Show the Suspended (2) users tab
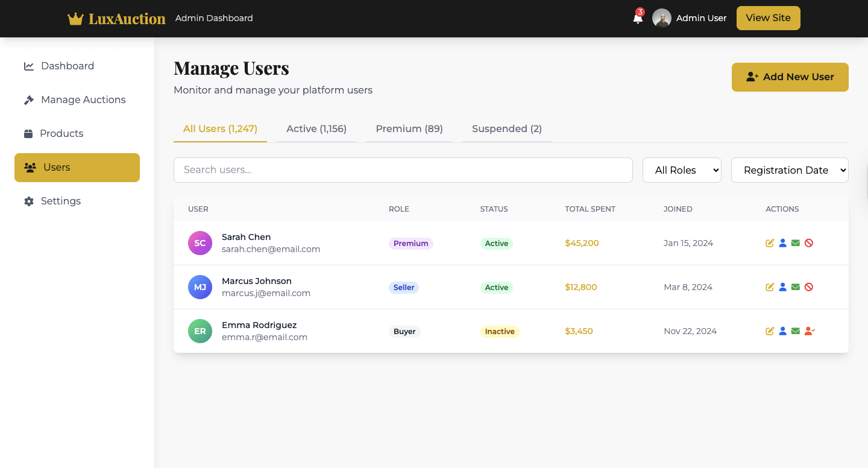Viewport: 868px width, 468px height. pyautogui.click(x=506, y=128)
